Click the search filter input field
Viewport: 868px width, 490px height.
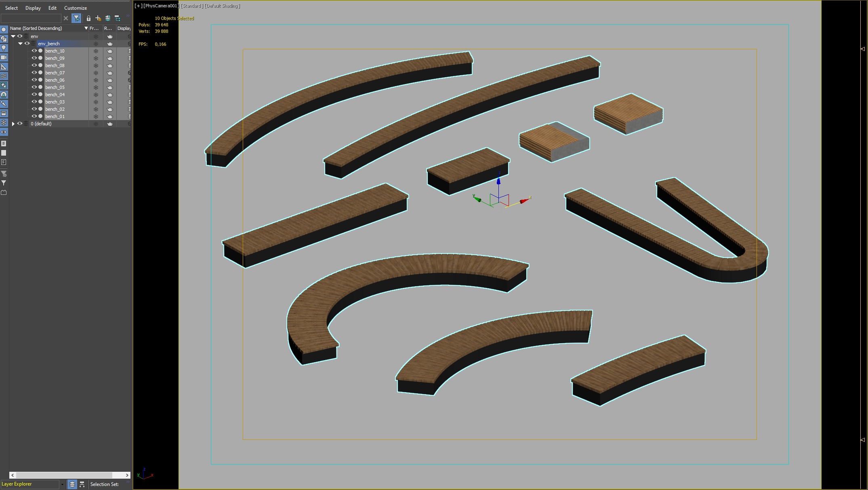tap(31, 18)
